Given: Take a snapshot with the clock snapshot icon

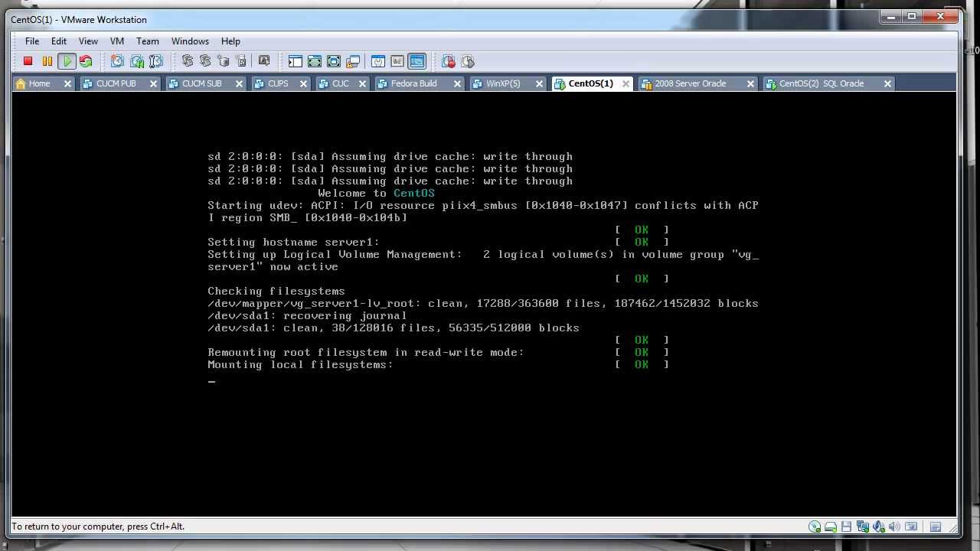Looking at the screenshot, I should pyautogui.click(x=117, y=61).
